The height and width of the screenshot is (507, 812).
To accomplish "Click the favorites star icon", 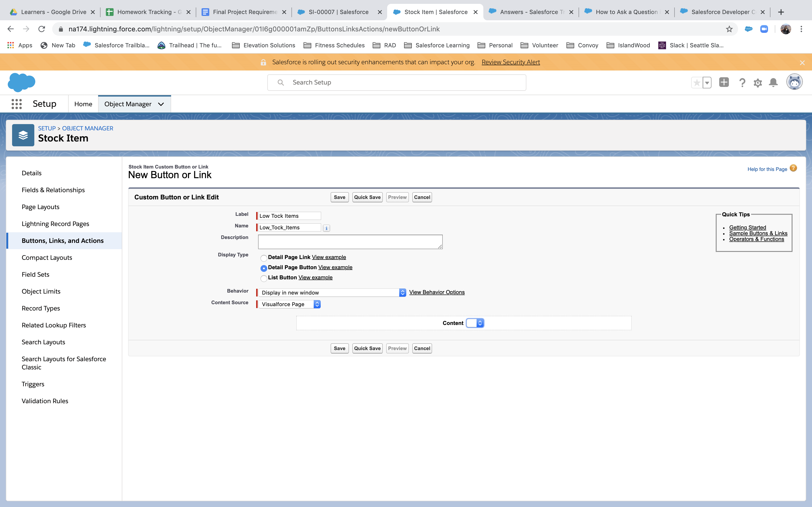I will click(x=696, y=83).
